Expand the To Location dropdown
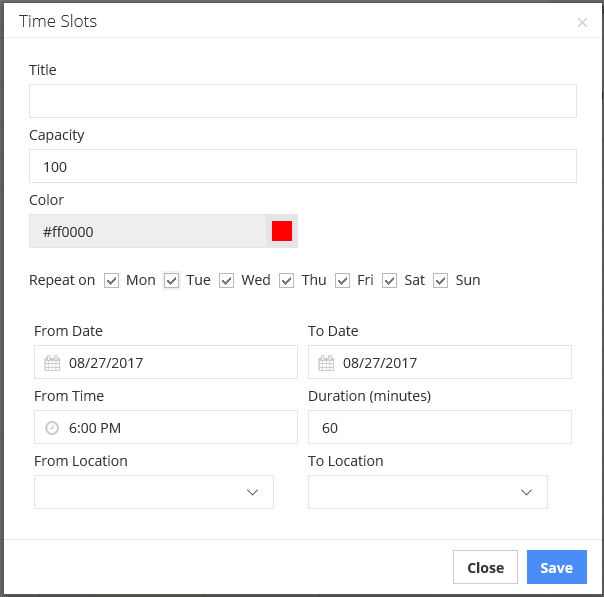Image resolution: width=604 pixels, height=597 pixels. (x=428, y=492)
